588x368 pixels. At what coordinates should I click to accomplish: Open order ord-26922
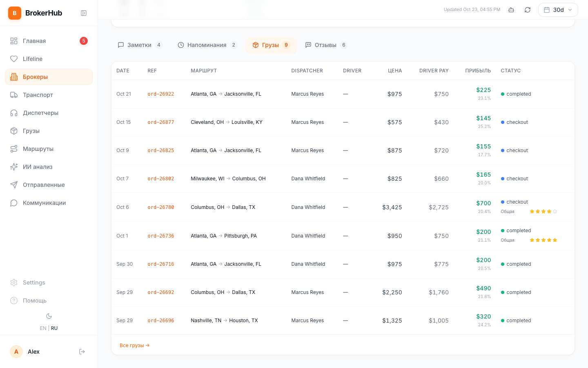click(161, 94)
